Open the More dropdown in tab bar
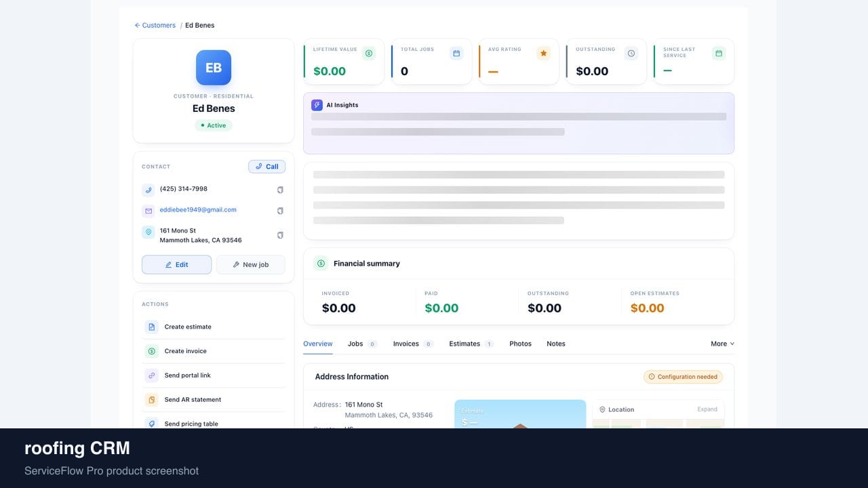 pos(722,344)
